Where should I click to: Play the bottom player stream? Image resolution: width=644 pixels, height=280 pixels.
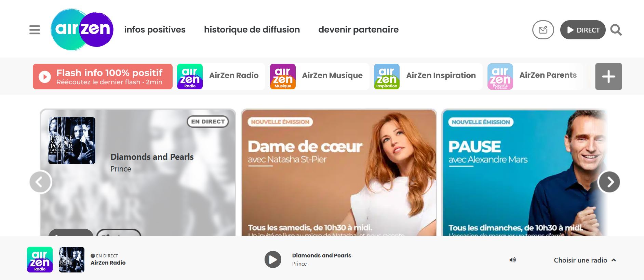tap(273, 259)
